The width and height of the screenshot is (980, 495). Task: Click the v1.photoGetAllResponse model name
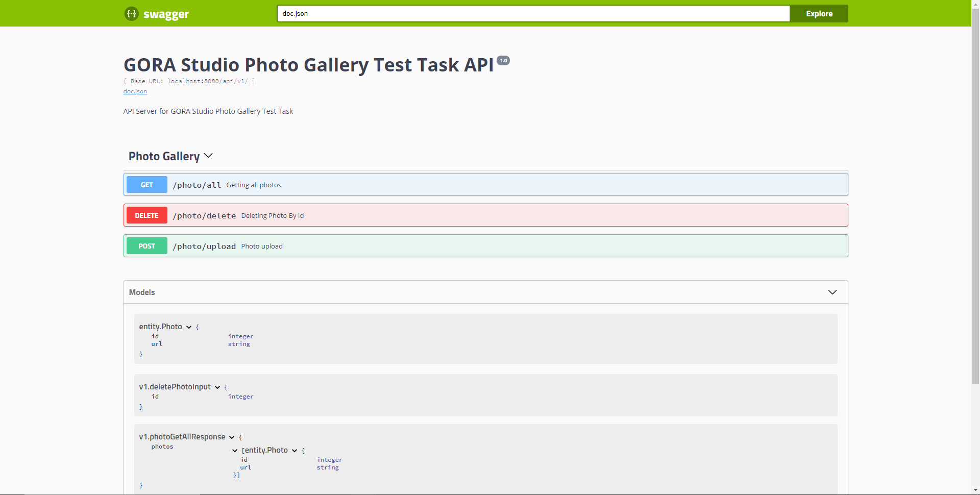click(182, 437)
